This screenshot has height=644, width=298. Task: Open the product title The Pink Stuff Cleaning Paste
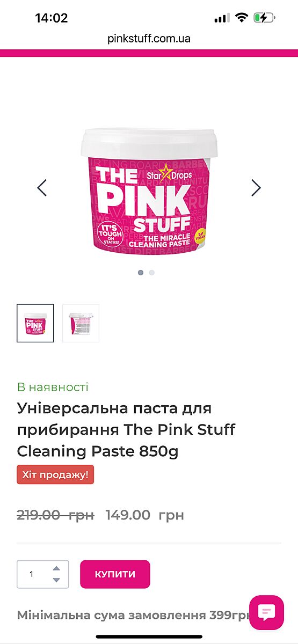click(126, 430)
